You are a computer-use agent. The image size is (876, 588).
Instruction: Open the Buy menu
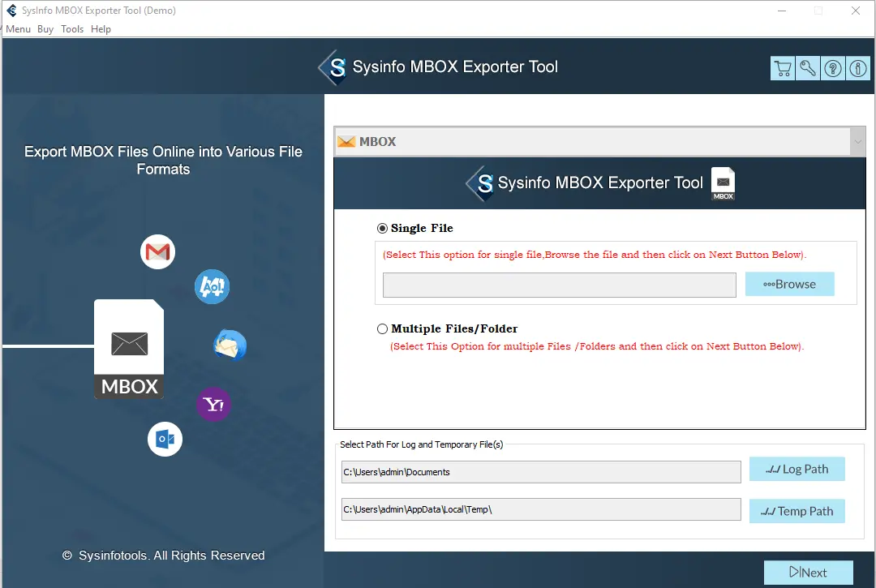pos(45,28)
